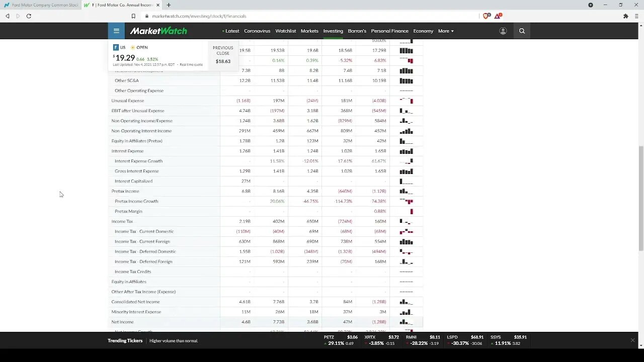Open the MarketWatch hamburger menu

[116, 31]
